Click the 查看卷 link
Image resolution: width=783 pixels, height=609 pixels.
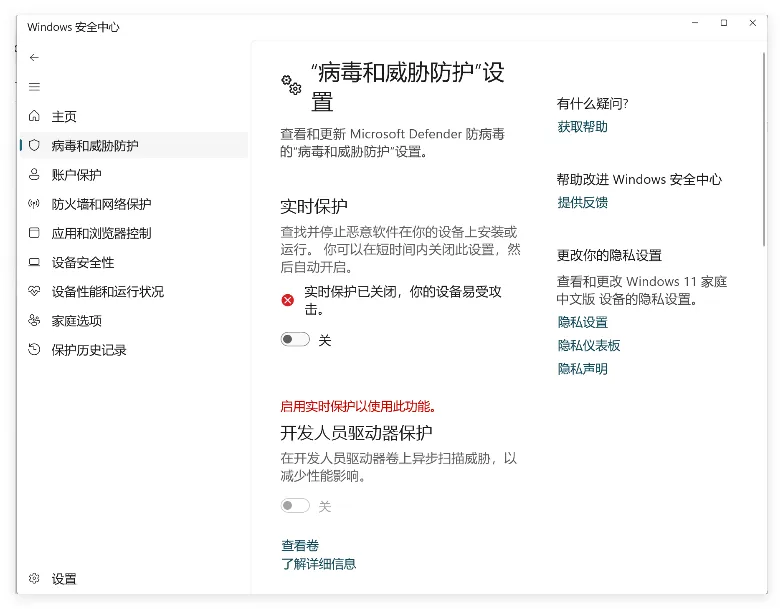[x=300, y=546]
